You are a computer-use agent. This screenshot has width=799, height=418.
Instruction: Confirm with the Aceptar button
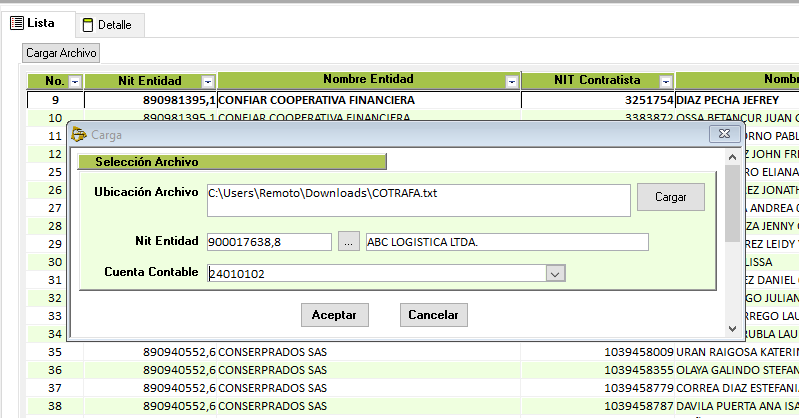click(x=334, y=315)
